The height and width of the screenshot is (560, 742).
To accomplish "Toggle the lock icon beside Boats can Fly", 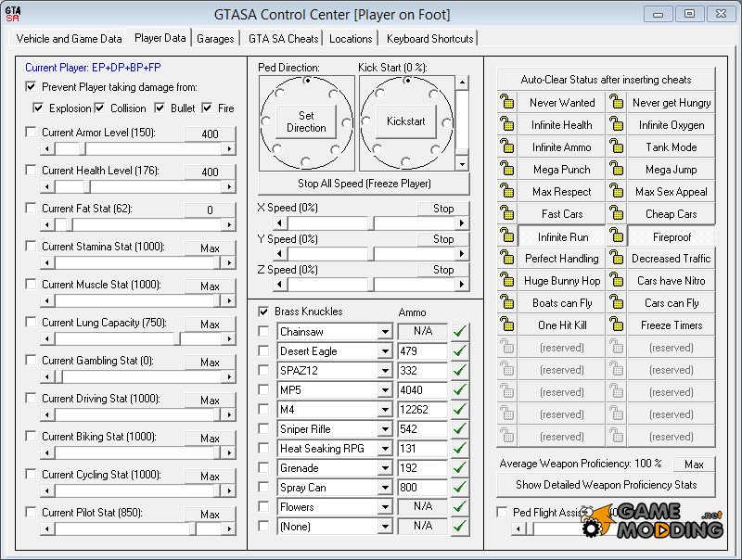I will tap(506, 302).
